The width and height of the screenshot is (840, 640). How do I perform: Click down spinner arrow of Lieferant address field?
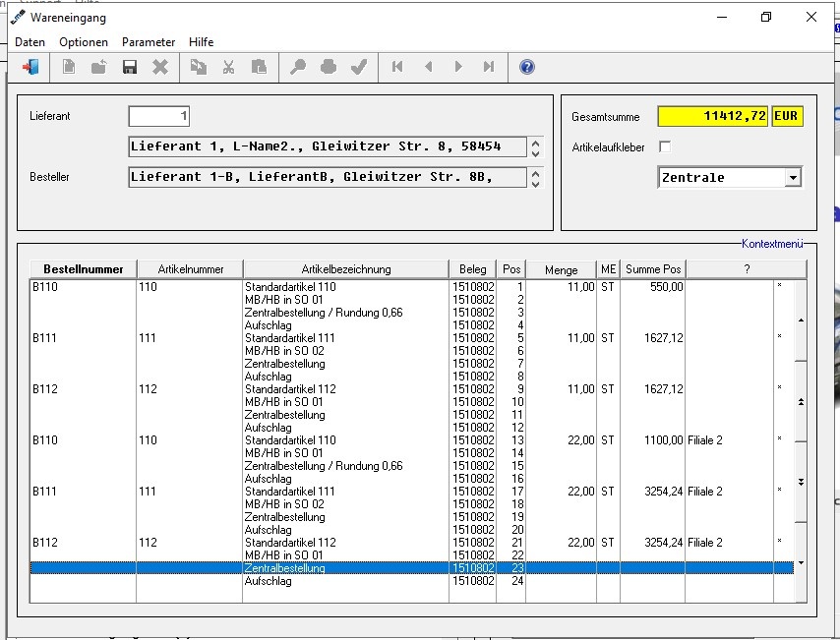(535, 153)
